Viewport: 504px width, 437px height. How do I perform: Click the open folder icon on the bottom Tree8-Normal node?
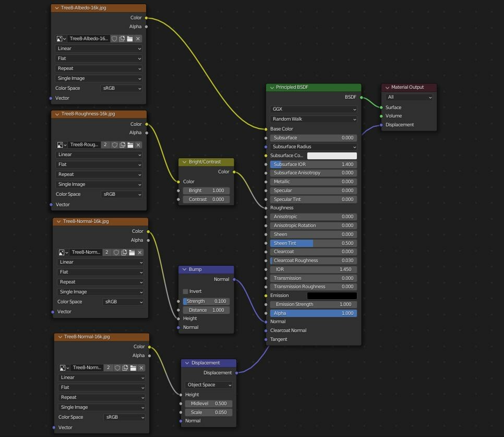tap(133, 368)
